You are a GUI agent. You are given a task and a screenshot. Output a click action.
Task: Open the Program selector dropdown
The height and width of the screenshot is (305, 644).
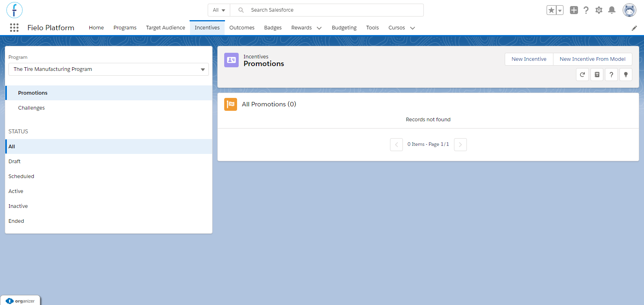(x=109, y=69)
